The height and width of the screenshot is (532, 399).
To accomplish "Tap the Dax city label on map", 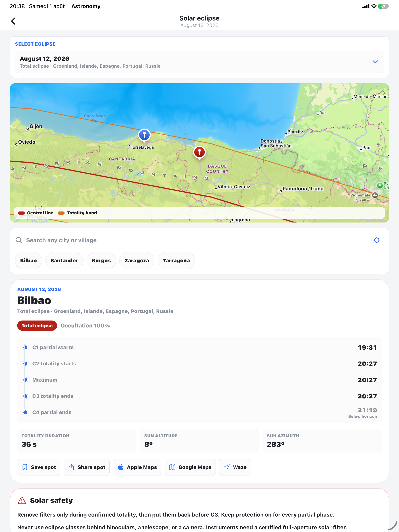I will tap(323, 113).
